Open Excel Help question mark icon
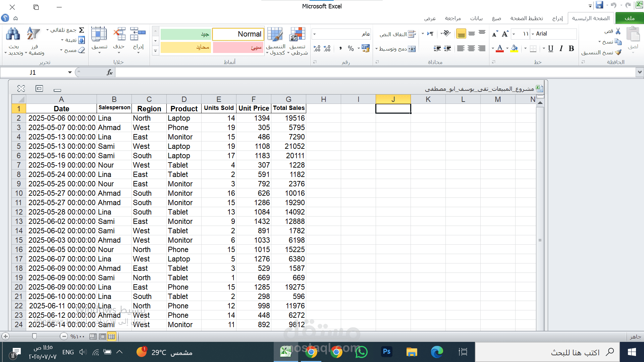 tap(5, 18)
